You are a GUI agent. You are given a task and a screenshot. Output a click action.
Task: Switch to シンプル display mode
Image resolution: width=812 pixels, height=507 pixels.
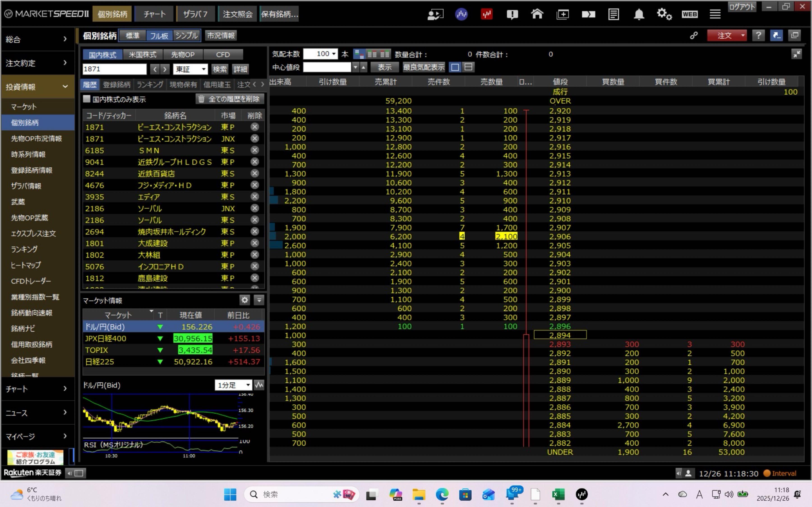[x=187, y=36]
